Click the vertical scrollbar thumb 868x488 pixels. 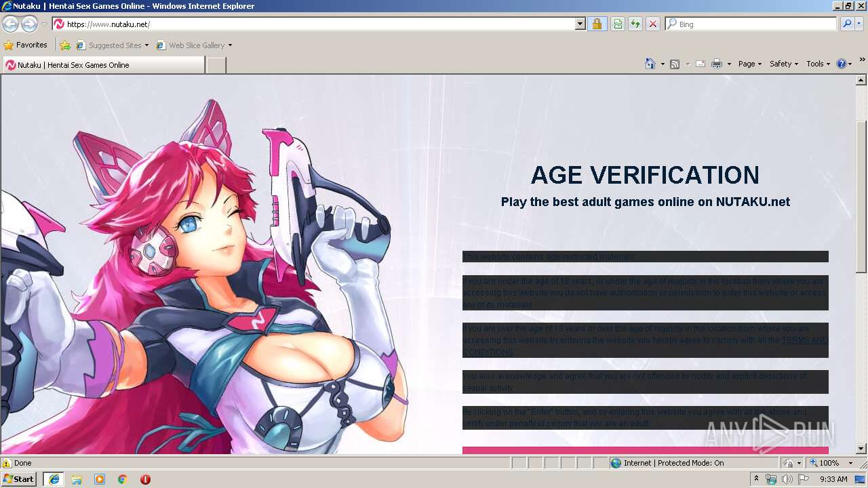861,197
